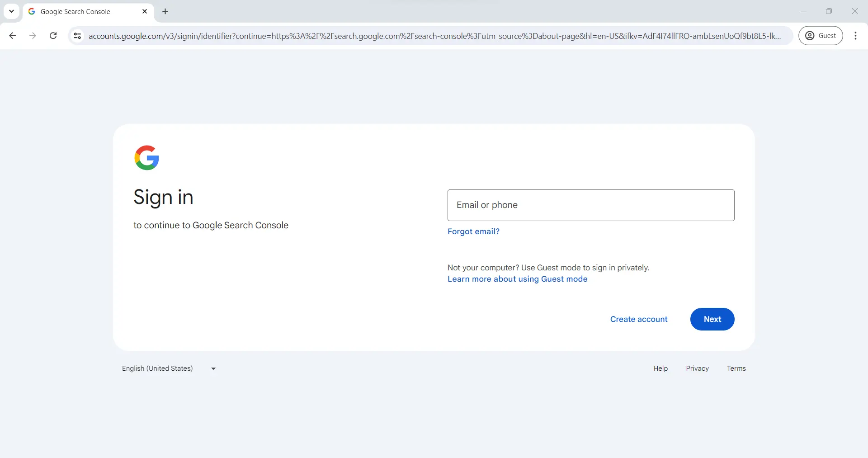Open the Privacy footer link
Viewport: 868px width, 458px height.
697,368
